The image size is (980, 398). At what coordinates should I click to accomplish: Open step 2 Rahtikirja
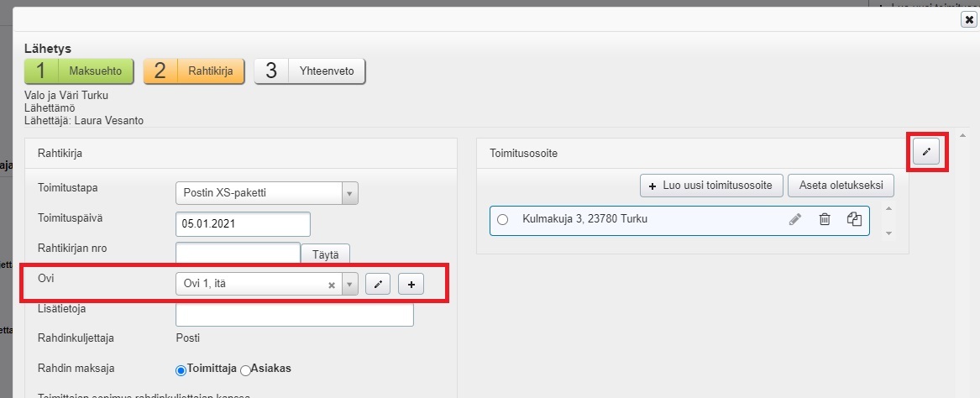(x=193, y=71)
